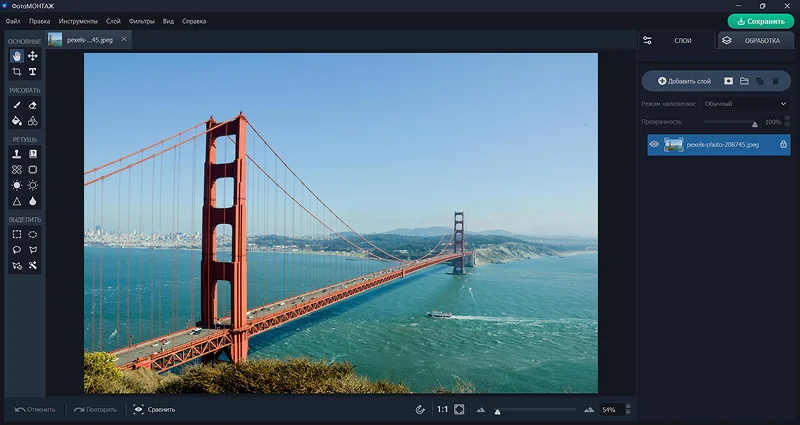Select the layer name pexels-photo-208745.jpeg

click(722, 144)
